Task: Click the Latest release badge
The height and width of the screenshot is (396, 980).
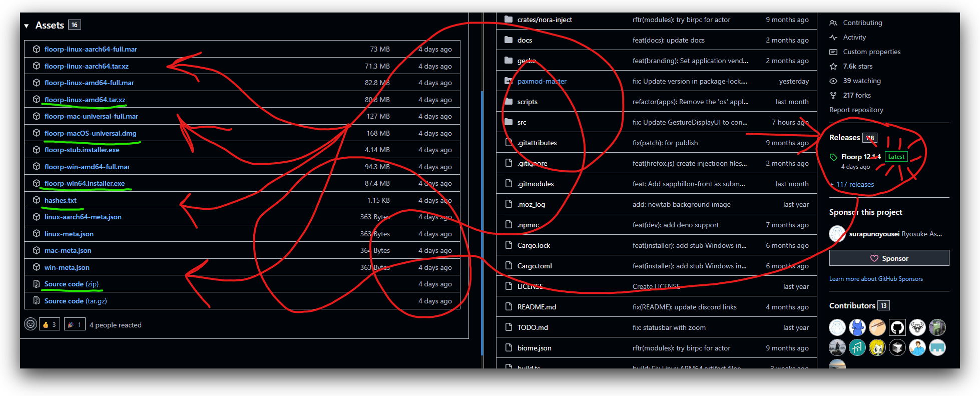Action: (896, 157)
